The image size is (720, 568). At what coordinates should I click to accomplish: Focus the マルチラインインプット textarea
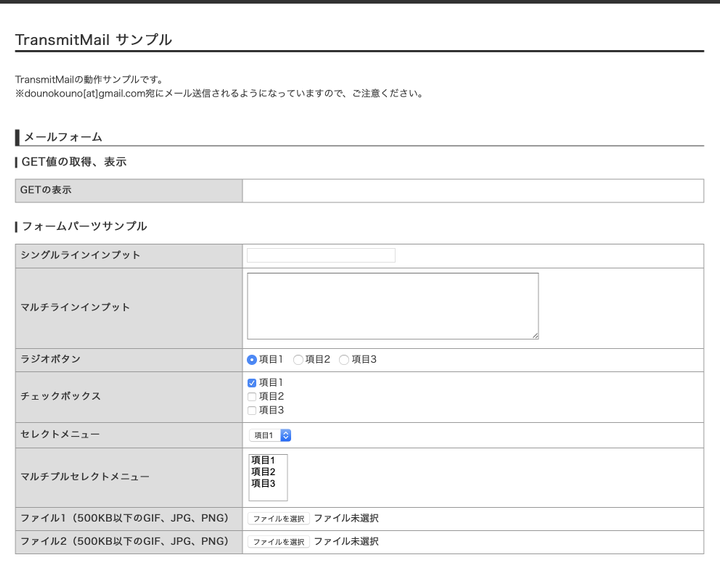393,306
